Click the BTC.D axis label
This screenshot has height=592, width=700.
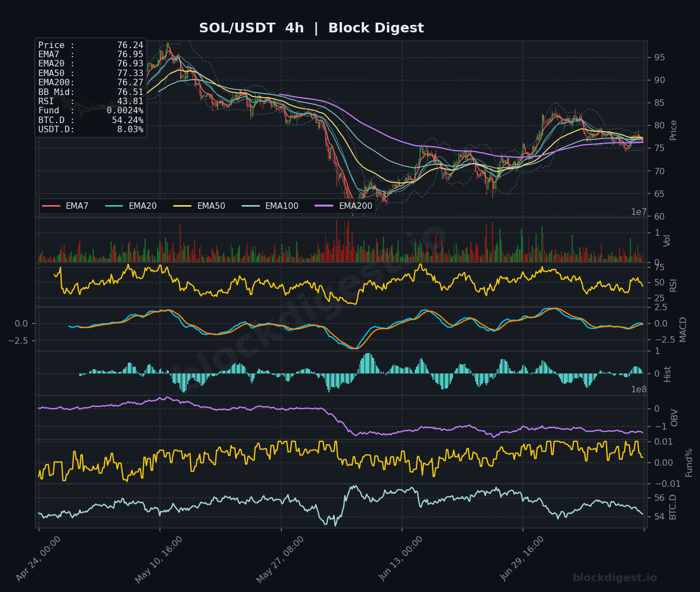[x=672, y=507]
